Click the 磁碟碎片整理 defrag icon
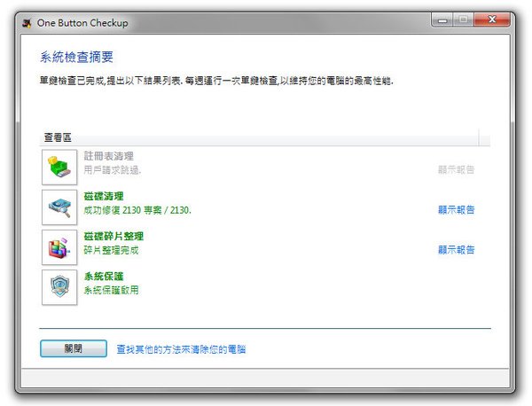The width and height of the screenshot is (532, 406). pyautogui.click(x=59, y=247)
